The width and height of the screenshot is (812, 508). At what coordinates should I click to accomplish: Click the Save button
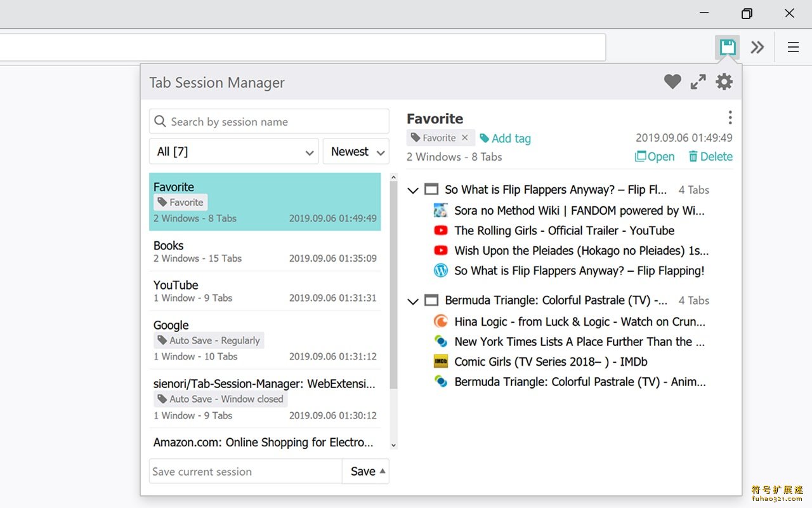362,471
